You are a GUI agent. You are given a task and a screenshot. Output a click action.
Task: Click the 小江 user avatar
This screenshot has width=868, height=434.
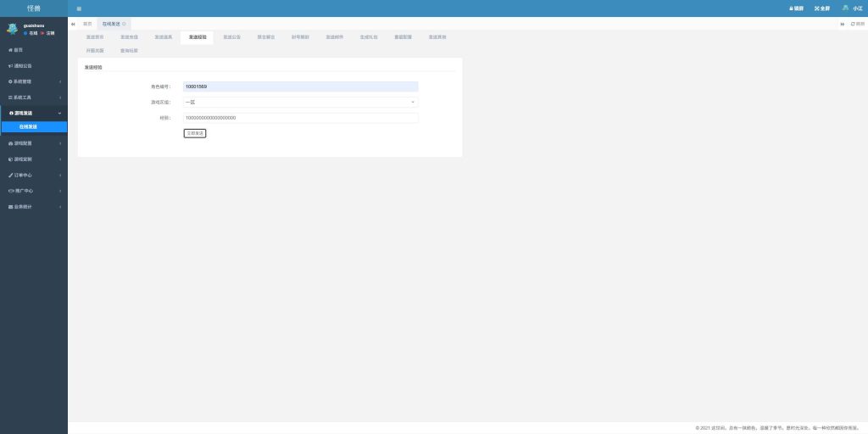coord(845,8)
